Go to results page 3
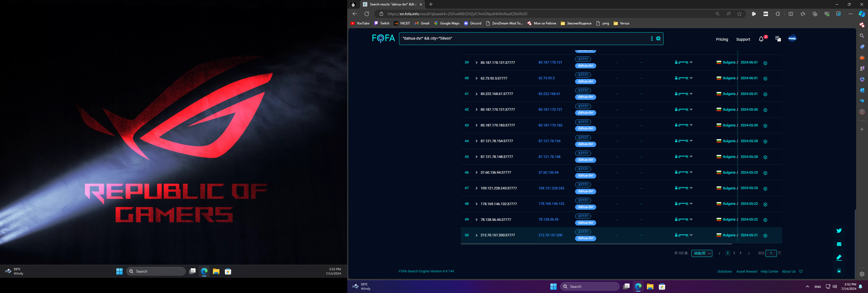This screenshot has height=293, width=868. pos(740,253)
